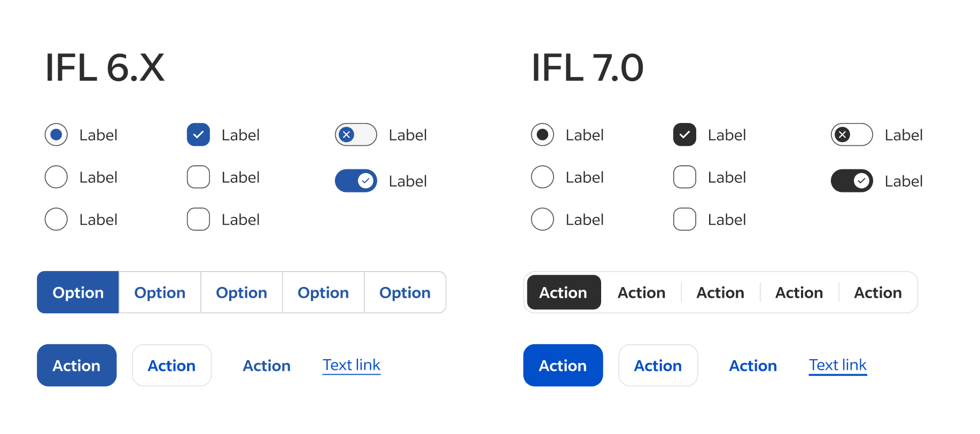Select the highlighted blue Option segment
Screen dimensions: 980x434
(x=78, y=292)
